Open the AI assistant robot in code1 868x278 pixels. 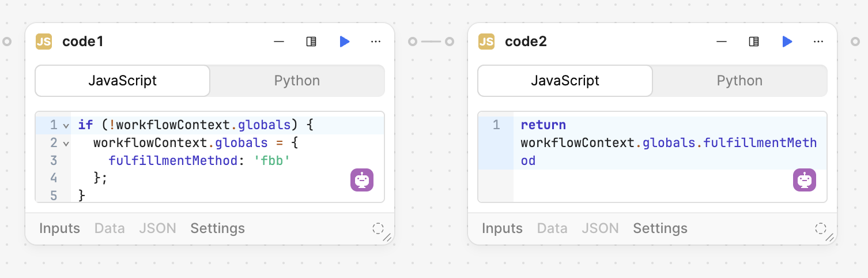(x=362, y=181)
